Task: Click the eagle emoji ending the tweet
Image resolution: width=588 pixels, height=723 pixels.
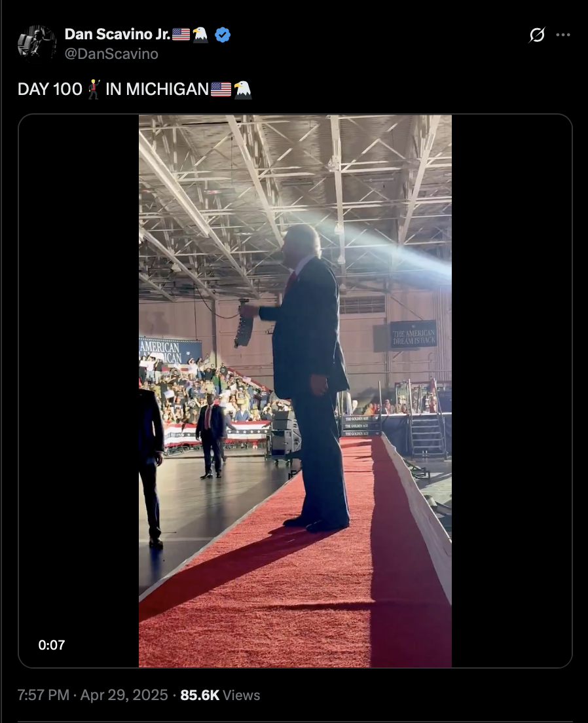Action: (x=242, y=90)
